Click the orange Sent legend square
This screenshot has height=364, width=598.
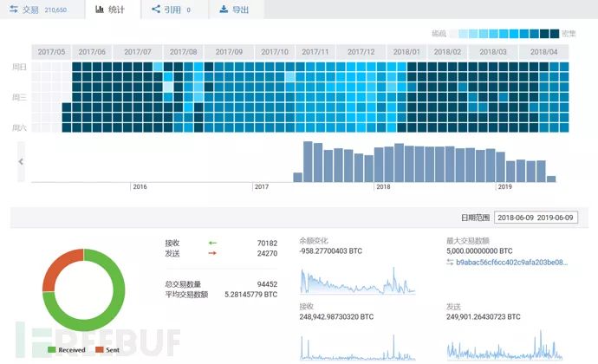tap(100, 349)
